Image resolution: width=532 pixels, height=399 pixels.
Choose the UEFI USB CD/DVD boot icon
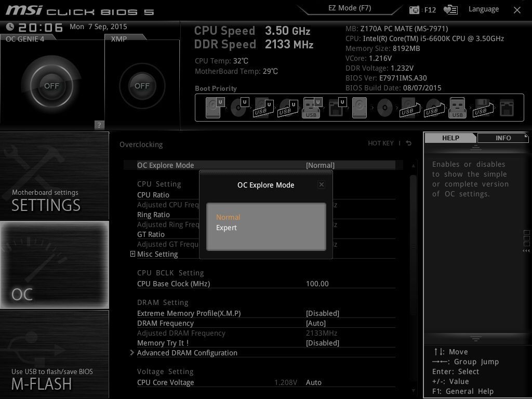[288, 108]
